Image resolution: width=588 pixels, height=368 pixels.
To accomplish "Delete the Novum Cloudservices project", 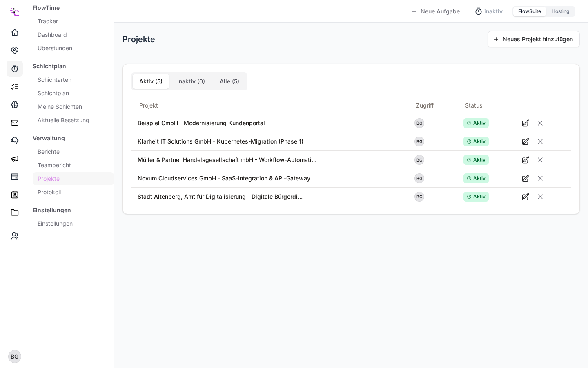I will [540, 178].
